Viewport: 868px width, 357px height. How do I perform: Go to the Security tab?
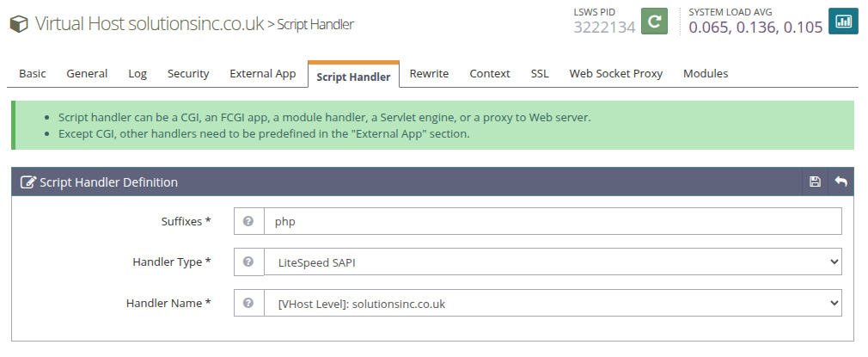tap(188, 74)
